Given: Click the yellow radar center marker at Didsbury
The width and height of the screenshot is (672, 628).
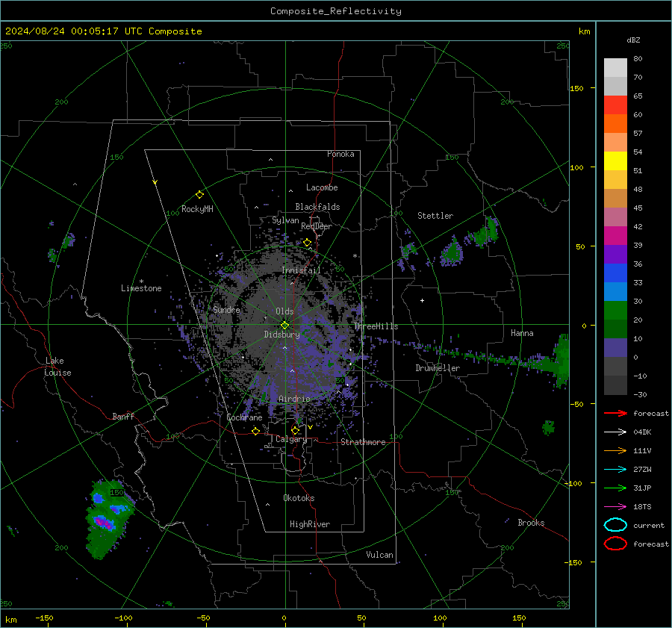Looking at the screenshot, I should click(x=284, y=325).
